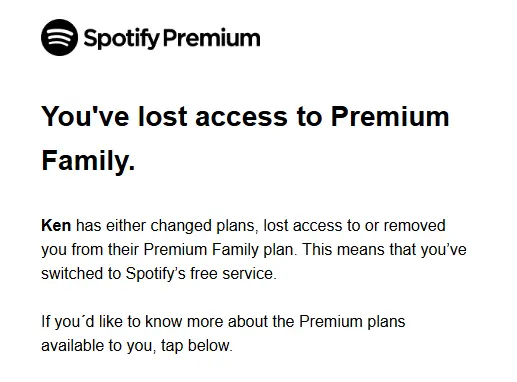Click the If you'd like to know text
517x382 pixels.
pos(112,322)
